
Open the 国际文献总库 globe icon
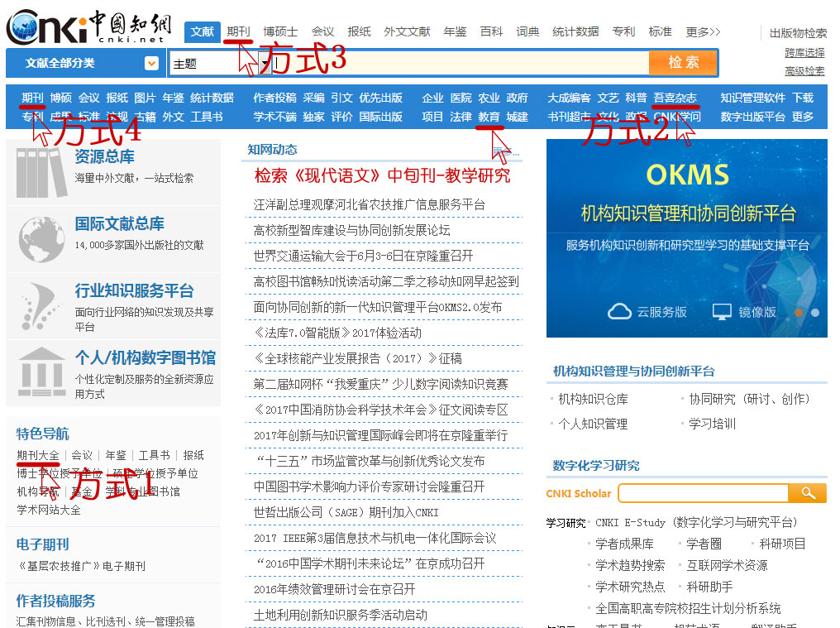41,239
